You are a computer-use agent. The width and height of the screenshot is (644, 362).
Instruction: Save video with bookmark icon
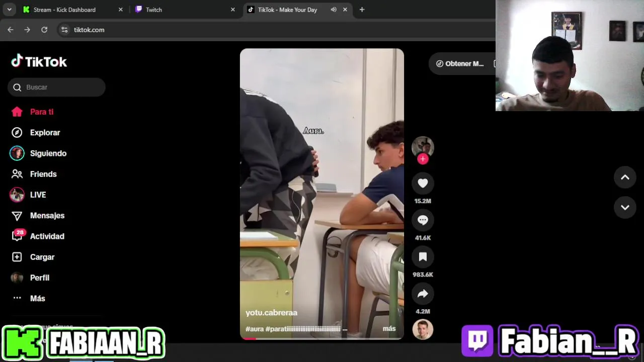(423, 257)
